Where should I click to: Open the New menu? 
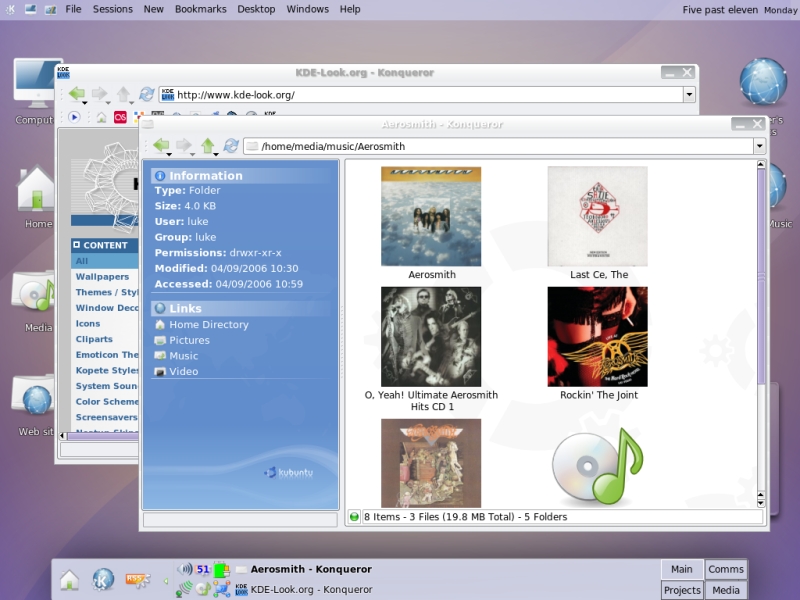(154, 9)
